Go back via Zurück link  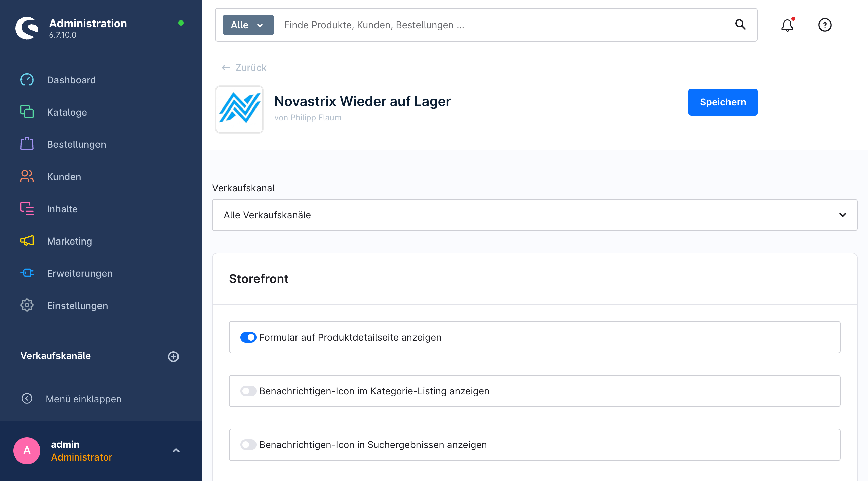click(x=251, y=68)
